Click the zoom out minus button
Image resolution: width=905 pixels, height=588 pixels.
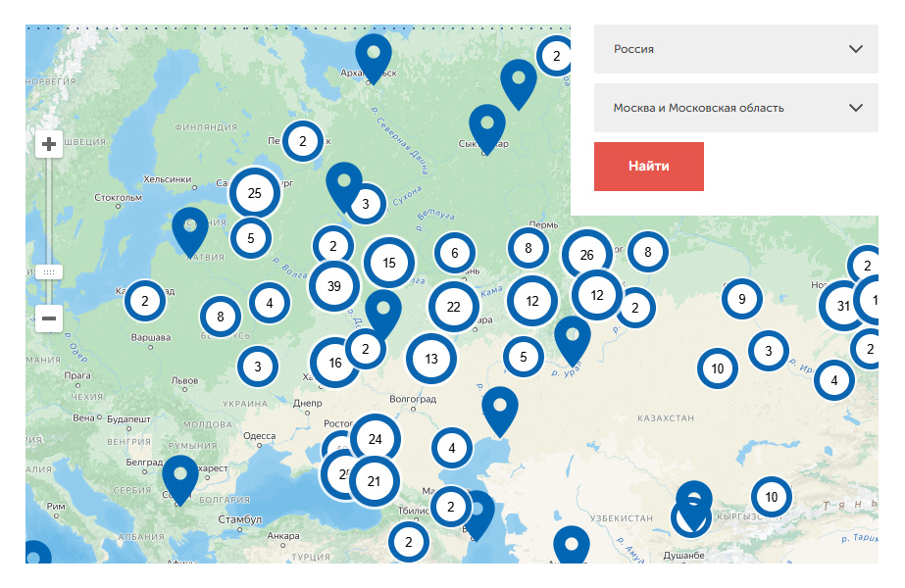(49, 318)
